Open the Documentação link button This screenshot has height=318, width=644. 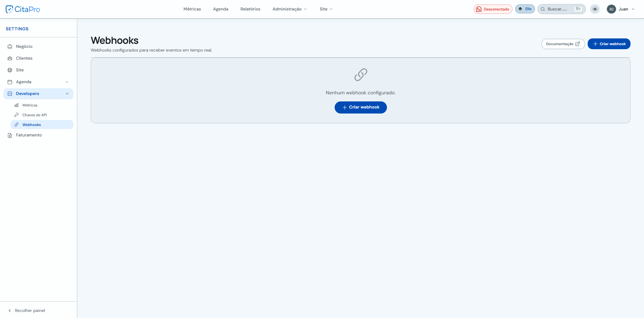pyautogui.click(x=563, y=44)
